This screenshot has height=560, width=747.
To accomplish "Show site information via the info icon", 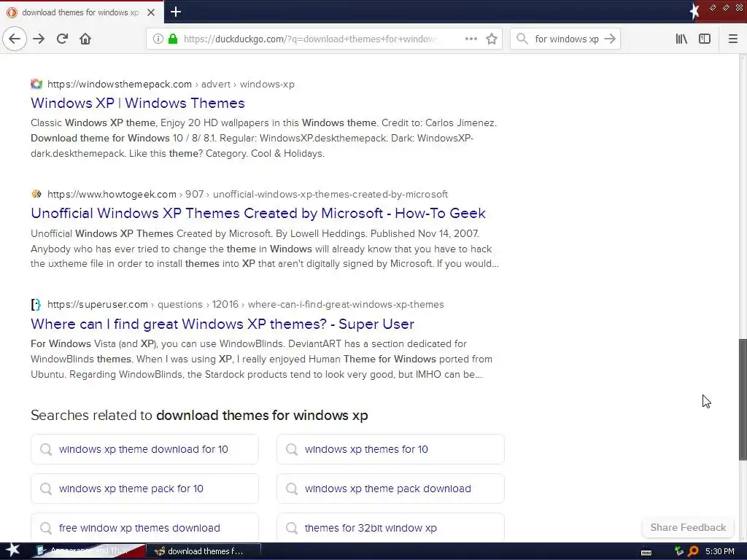I will 158,39.
